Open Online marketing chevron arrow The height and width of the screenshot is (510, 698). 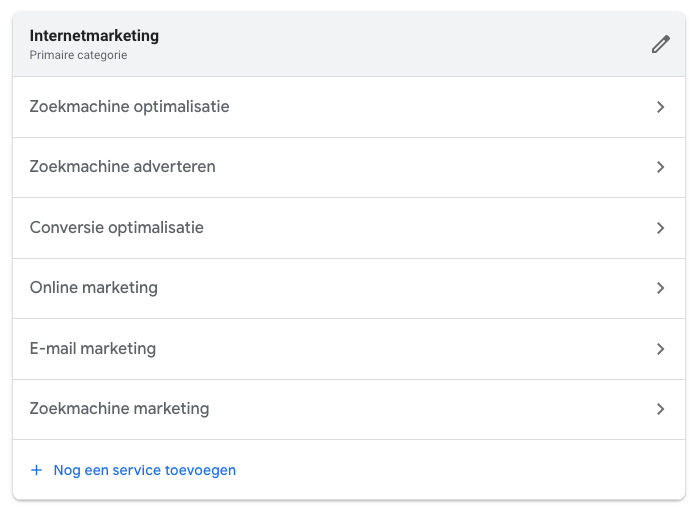661,288
